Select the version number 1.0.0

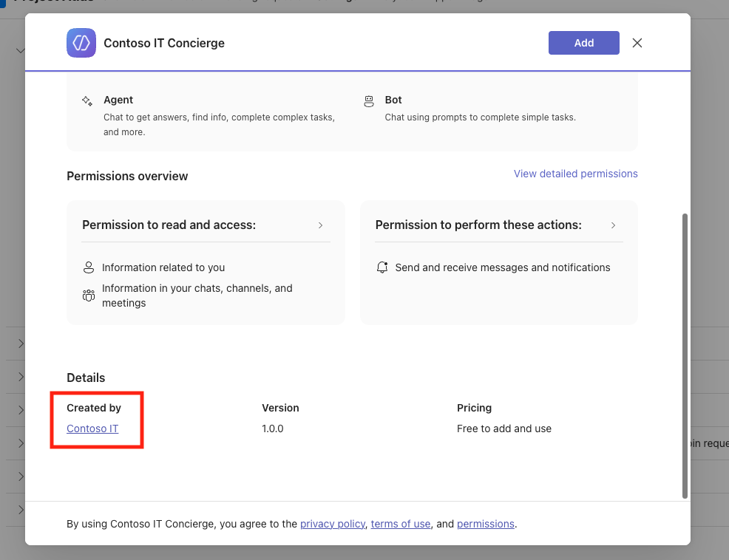(x=272, y=428)
